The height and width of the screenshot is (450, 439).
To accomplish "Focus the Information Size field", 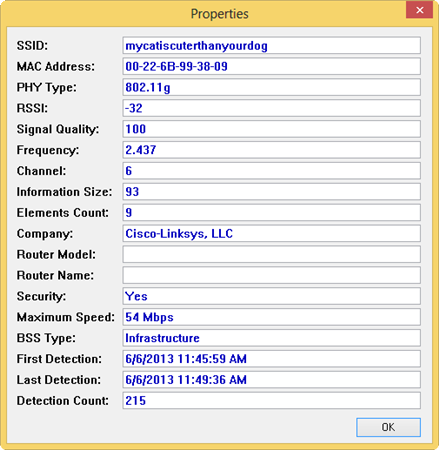I will pos(271,192).
